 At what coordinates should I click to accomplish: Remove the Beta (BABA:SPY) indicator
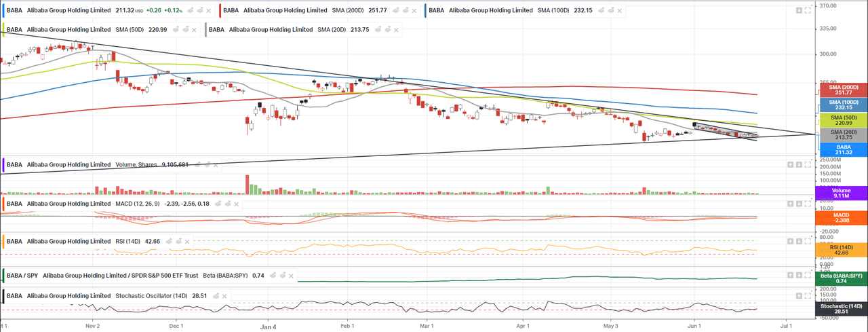click(291, 276)
